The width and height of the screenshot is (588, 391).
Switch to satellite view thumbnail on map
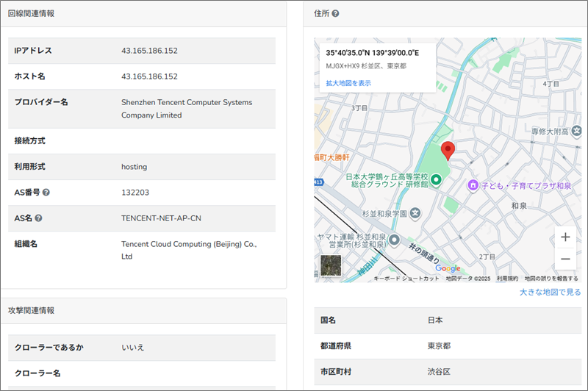331,265
